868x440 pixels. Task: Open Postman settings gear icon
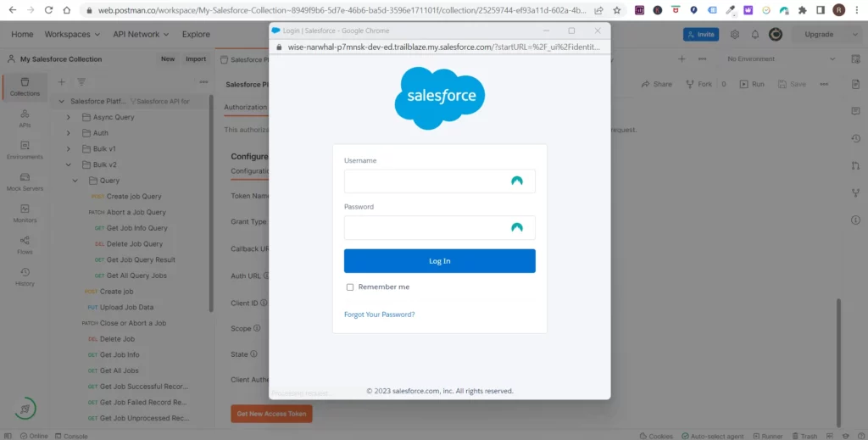coord(735,34)
